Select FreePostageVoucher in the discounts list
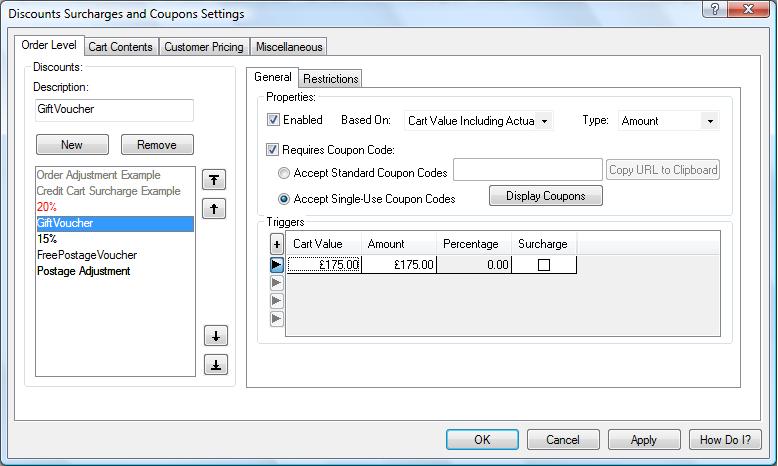 point(87,255)
